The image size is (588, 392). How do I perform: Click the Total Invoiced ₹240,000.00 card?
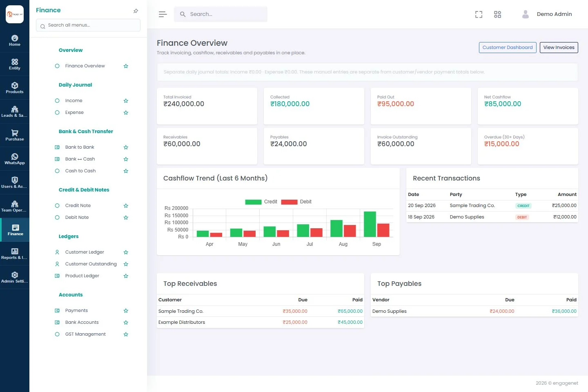click(207, 106)
